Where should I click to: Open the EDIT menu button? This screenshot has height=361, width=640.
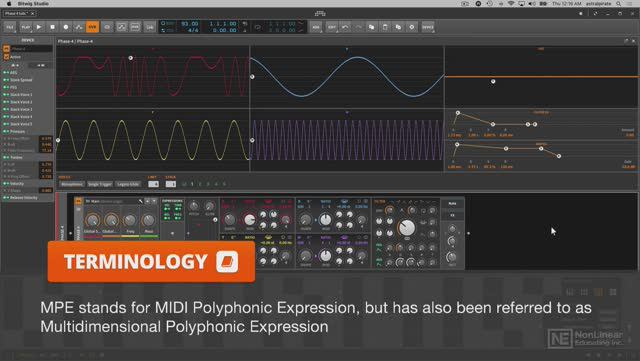point(332,27)
